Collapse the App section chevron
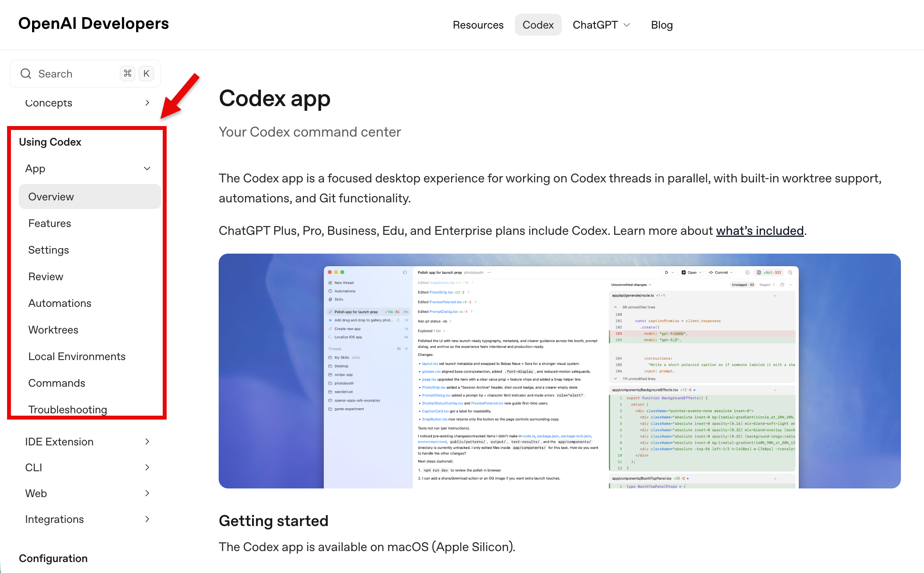Screen dimensions: 924x573 [x=147, y=169]
